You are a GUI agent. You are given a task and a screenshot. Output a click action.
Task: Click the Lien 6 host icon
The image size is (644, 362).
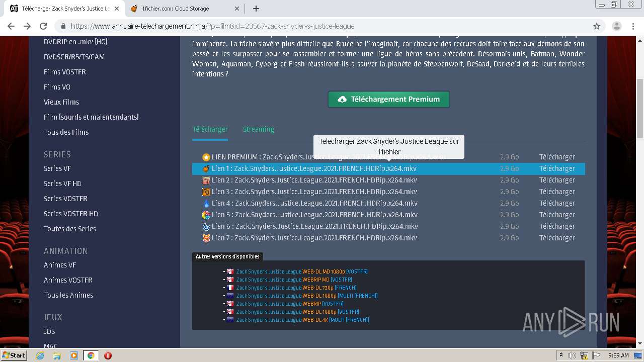206,226
